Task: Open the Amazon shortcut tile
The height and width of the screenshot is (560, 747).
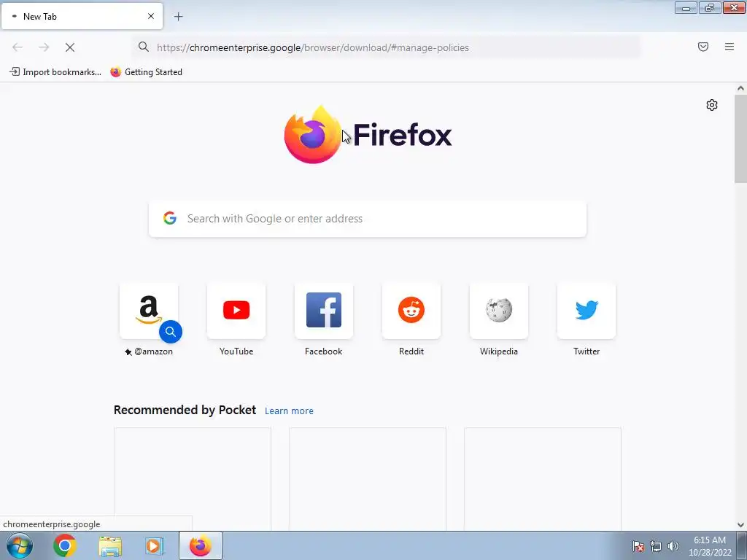Action: click(149, 311)
